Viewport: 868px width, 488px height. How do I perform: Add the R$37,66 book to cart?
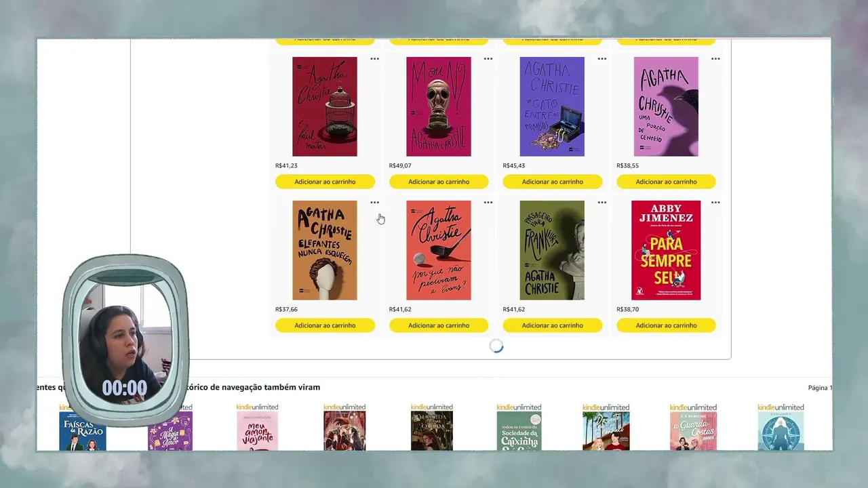(325, 325)
